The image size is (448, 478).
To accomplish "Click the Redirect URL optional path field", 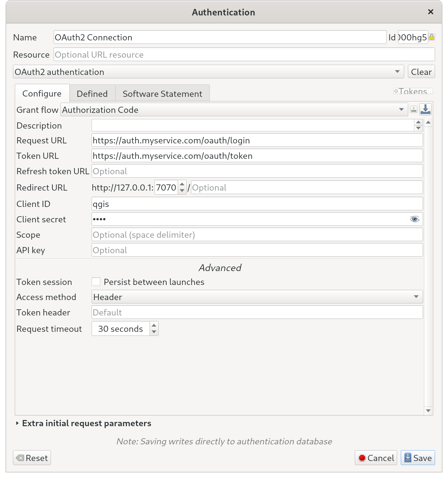I will (307, 187).
